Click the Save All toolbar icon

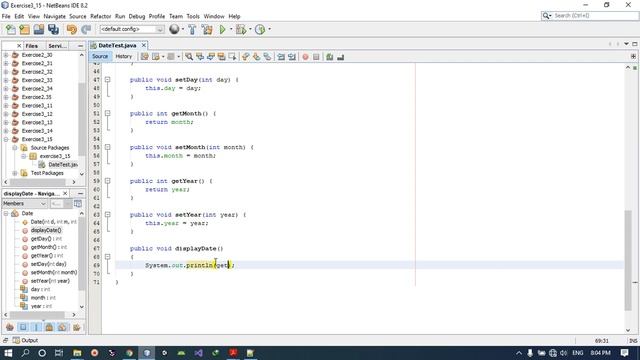click(x=53, y=29)
